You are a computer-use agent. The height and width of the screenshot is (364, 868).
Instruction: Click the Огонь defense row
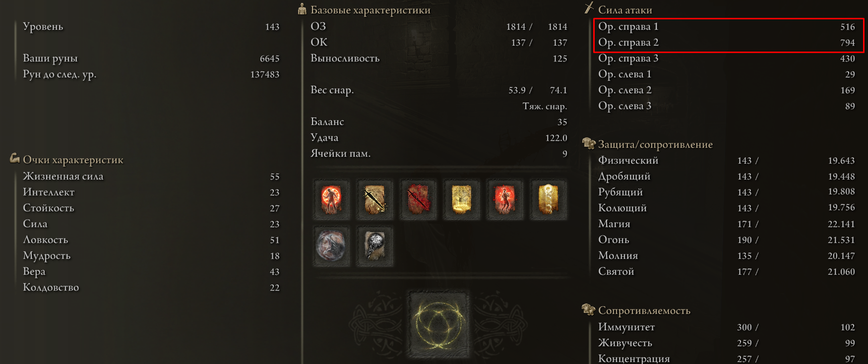(727, 240)
